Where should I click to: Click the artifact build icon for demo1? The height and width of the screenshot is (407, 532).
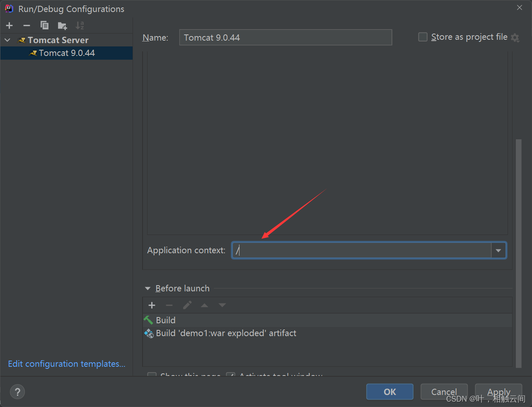(x=149, y=333)
